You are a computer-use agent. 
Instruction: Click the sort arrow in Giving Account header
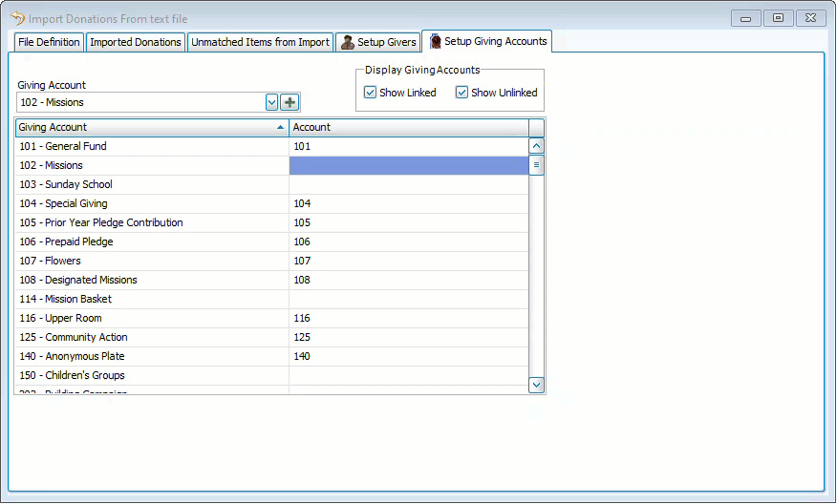click(280, 127)
